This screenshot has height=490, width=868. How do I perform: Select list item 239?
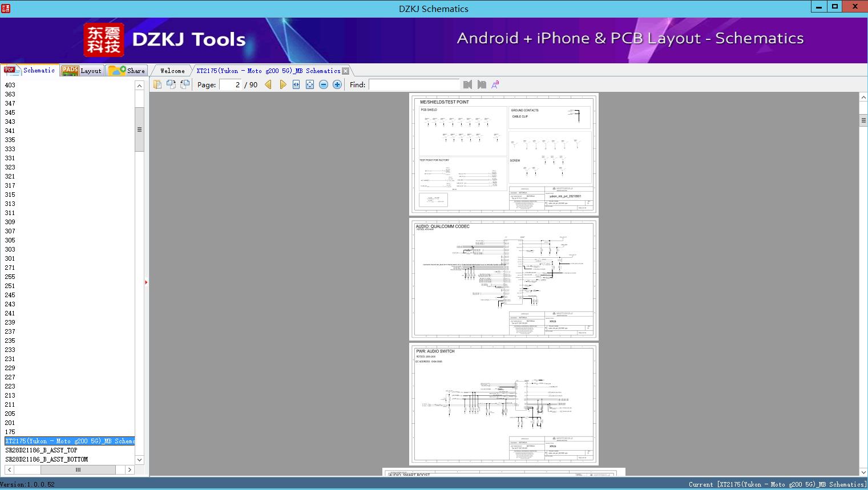click(10, 322)
